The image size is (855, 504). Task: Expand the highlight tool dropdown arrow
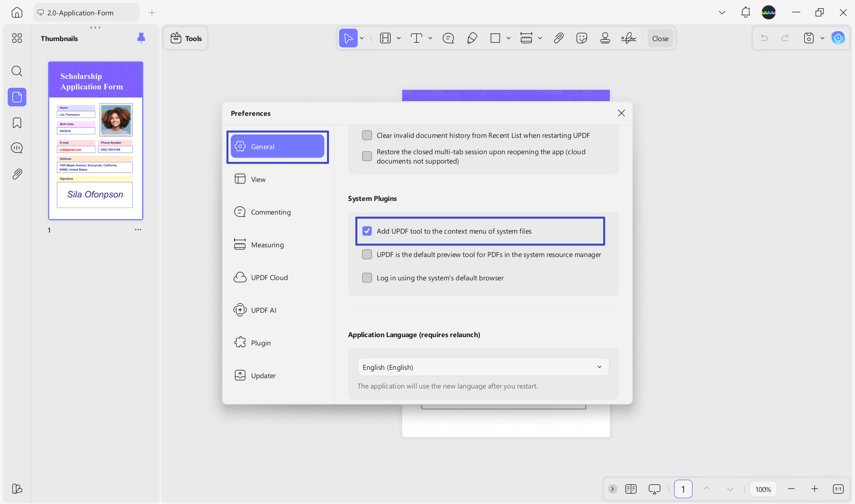click(x=398, y=38)
